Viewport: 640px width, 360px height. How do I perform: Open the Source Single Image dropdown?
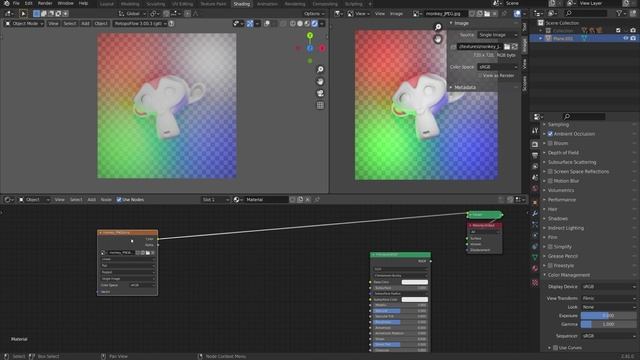pyautogui.click(x=497, y=35)
